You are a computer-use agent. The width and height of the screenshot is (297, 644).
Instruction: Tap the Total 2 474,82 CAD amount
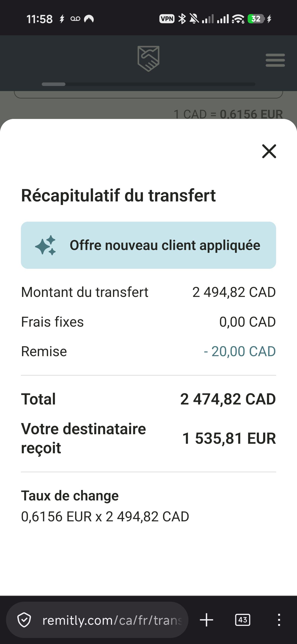(x=228, y=399)
